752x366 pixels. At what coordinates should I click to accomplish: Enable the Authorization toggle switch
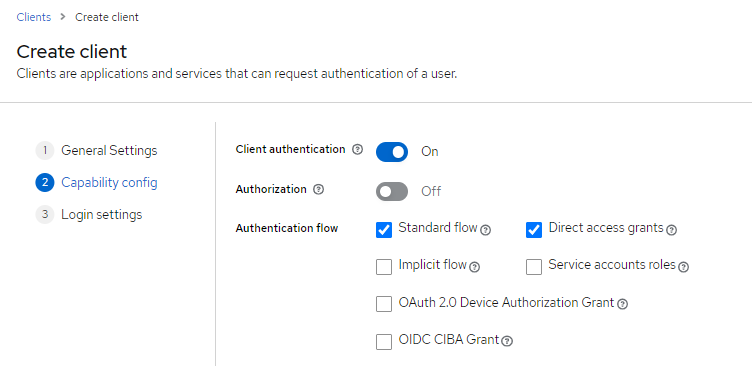coord(392,192)
